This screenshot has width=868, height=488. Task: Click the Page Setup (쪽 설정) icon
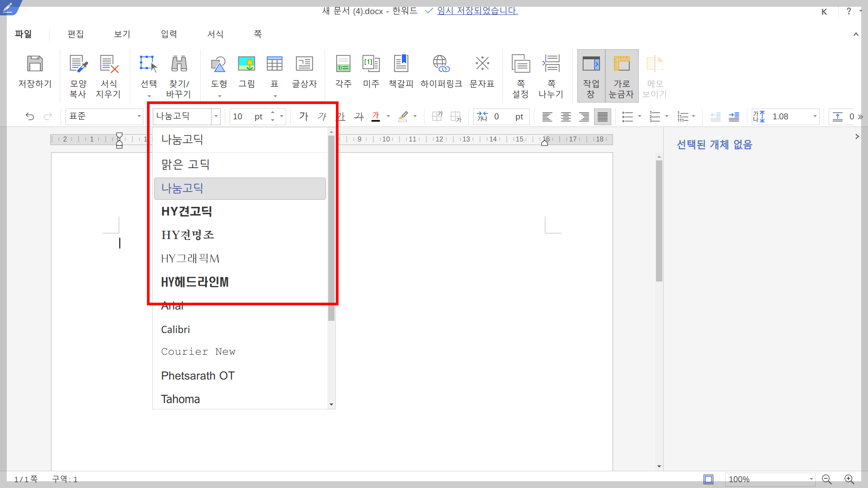point(520,64)
